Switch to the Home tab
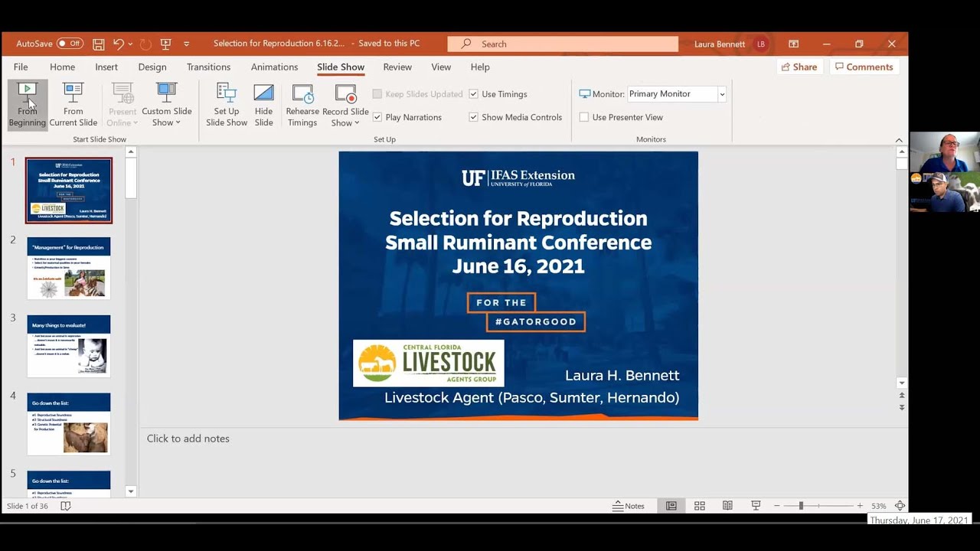The width and height of the screenshot is (980, 551). coord(63,67)
